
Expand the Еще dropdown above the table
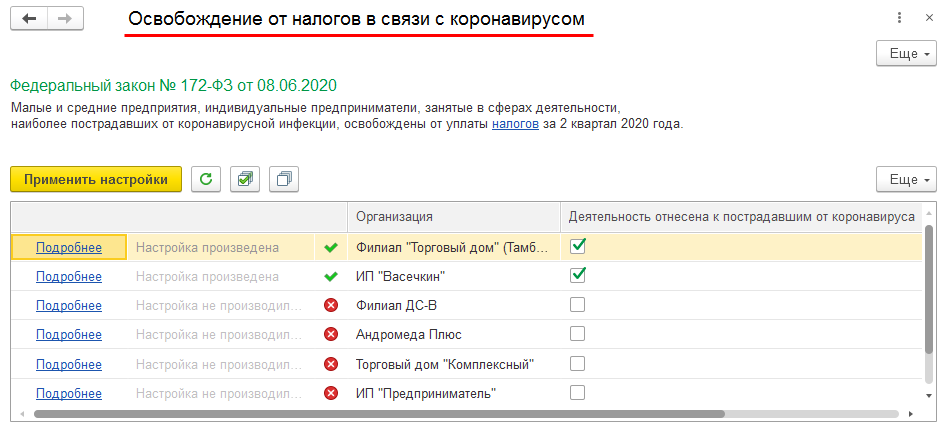point(905,179)
